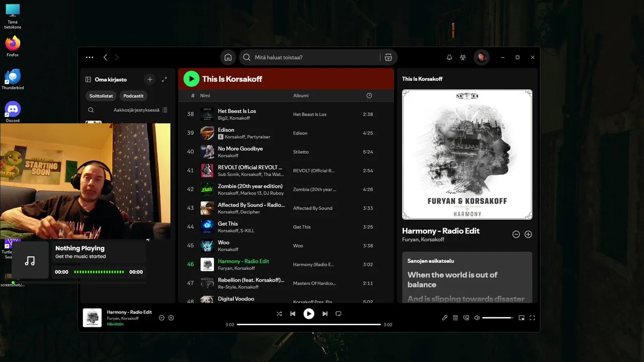The image size is (644, 362).
Task: Toggle the lyrics microphone icon
Action: point(445,318)
